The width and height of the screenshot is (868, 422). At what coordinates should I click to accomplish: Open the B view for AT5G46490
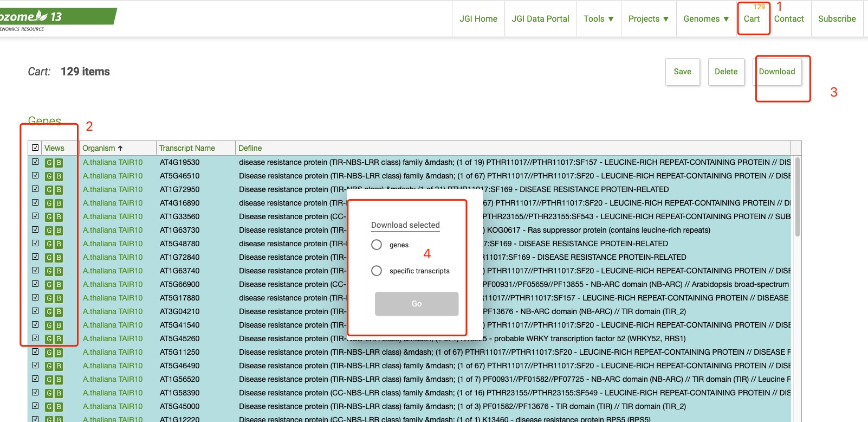59,366
